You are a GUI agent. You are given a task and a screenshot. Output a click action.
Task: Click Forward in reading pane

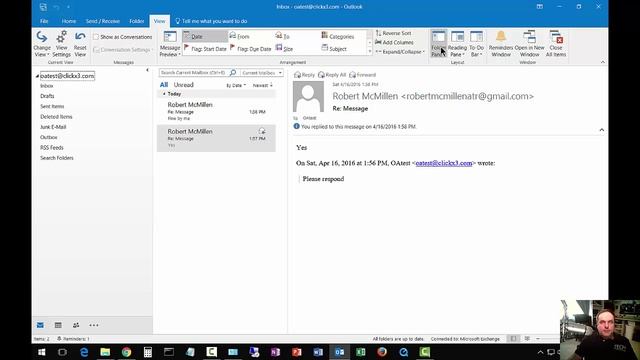pyautogui.click(x=362, y=75)
